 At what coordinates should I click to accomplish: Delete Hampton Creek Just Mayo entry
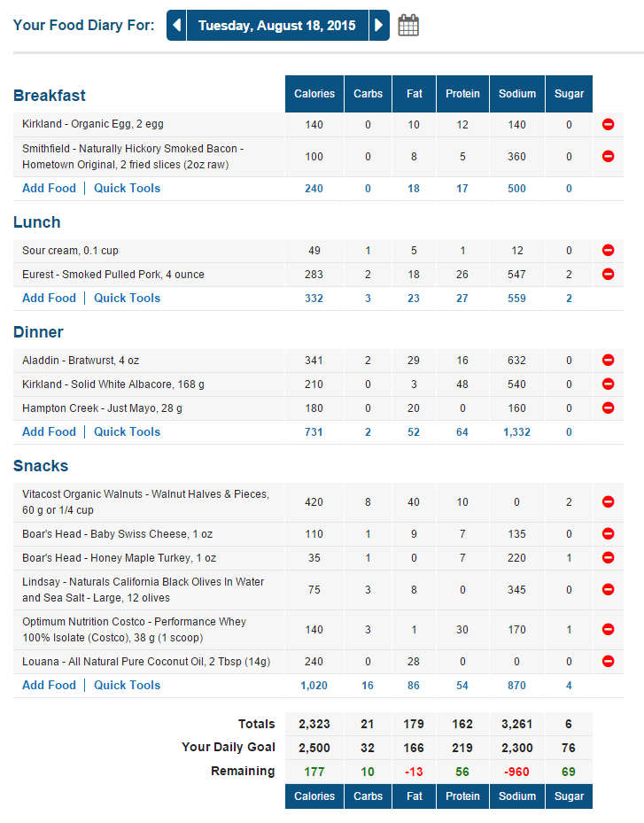coord(609,408)
